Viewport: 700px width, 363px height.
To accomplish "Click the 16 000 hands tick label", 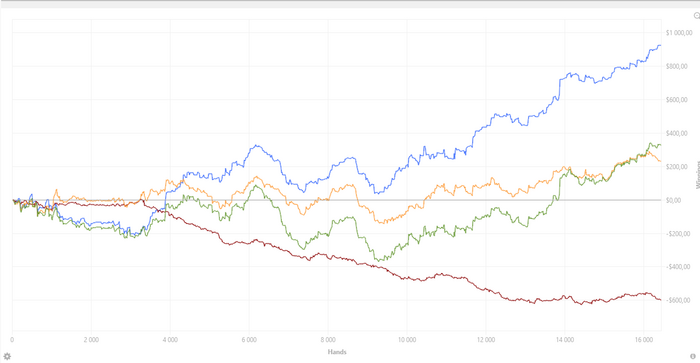I will (x=643, y=340).
